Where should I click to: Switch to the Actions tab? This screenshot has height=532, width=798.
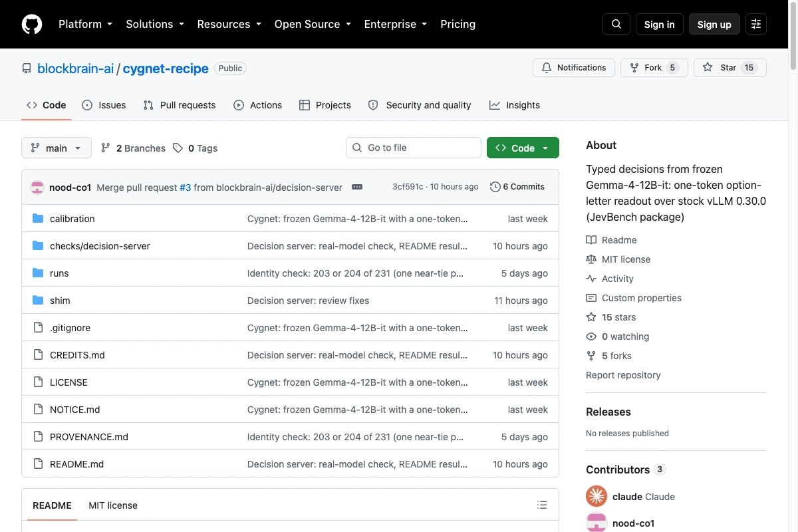(x=258, y=105)
